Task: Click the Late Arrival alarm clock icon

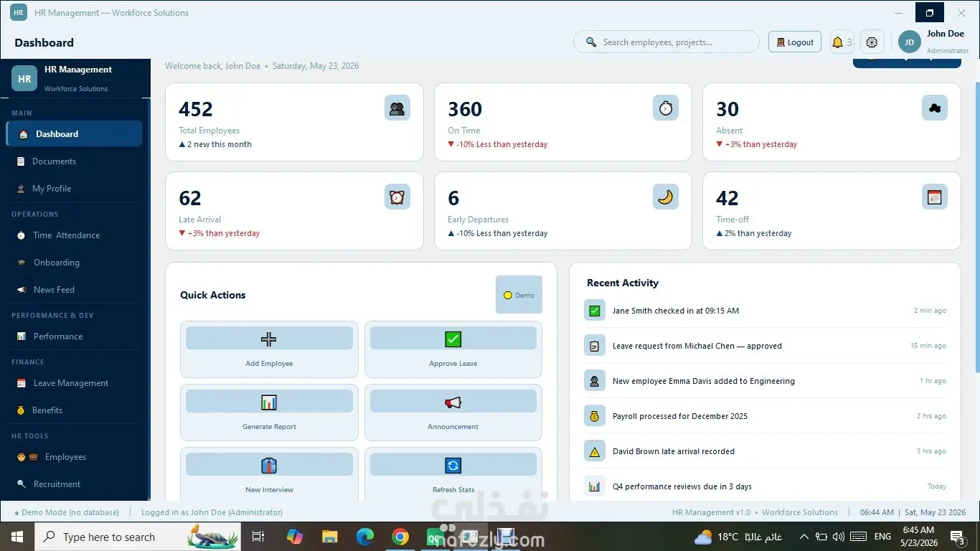Action: pyautogui.click(x=397, y=197)
